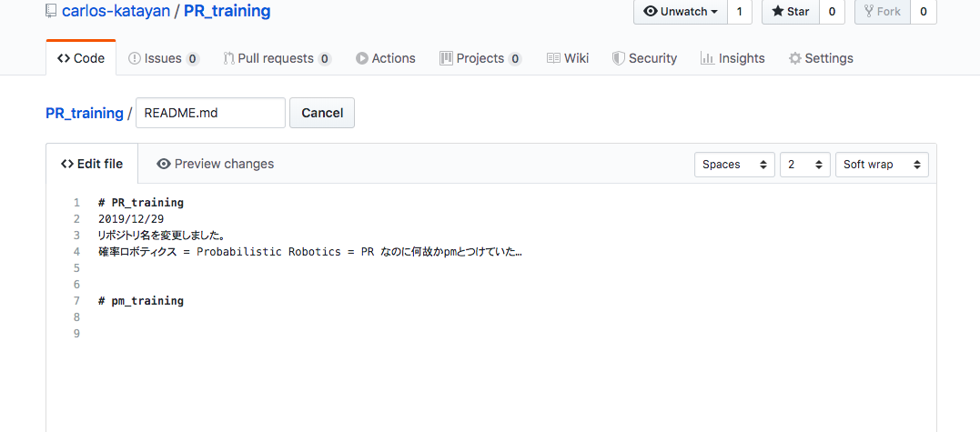Image resolution: width=980 pixels, height=432 pixels.
Task: Switch to Preview changes tab
Action: (x=215, y=164)
